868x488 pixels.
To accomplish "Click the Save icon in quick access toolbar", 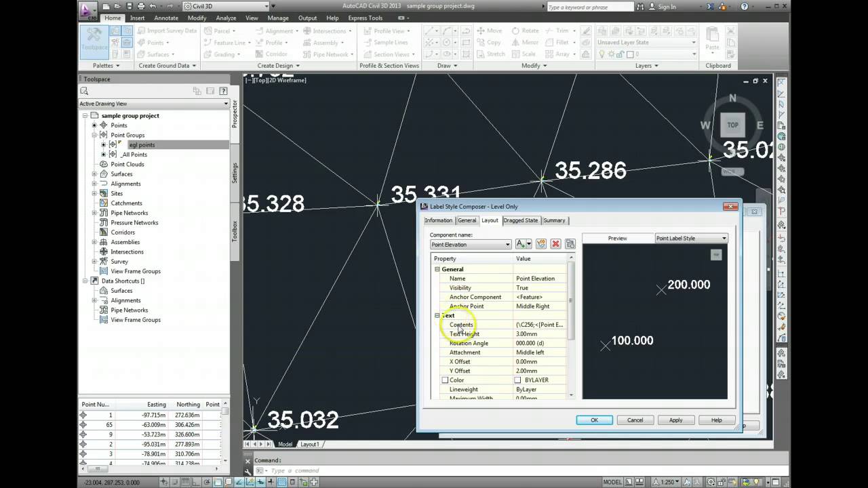I will point(129,6).
